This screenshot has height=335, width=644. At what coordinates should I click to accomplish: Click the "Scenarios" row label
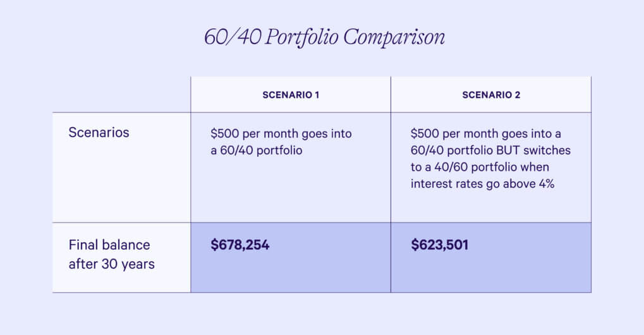(x=99, y=133)
